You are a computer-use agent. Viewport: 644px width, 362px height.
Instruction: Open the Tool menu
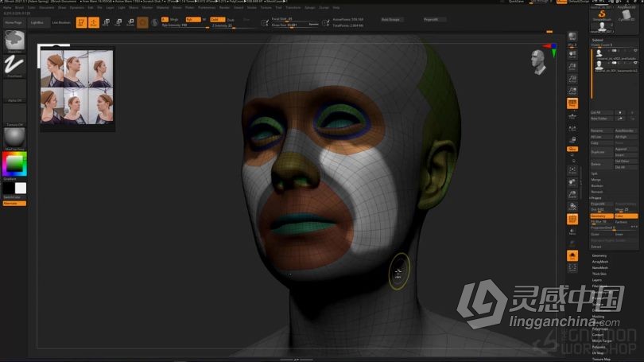pos(278,7)
